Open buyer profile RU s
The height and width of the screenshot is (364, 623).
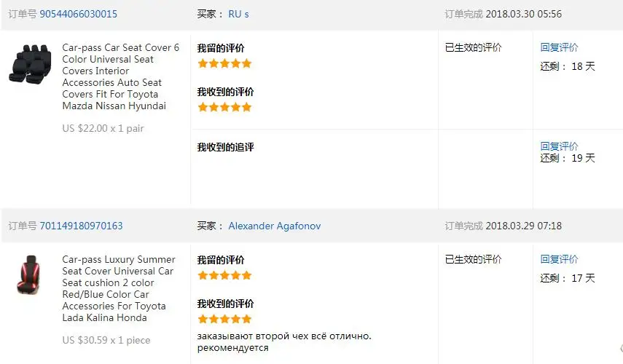click(x=238, y=15)
